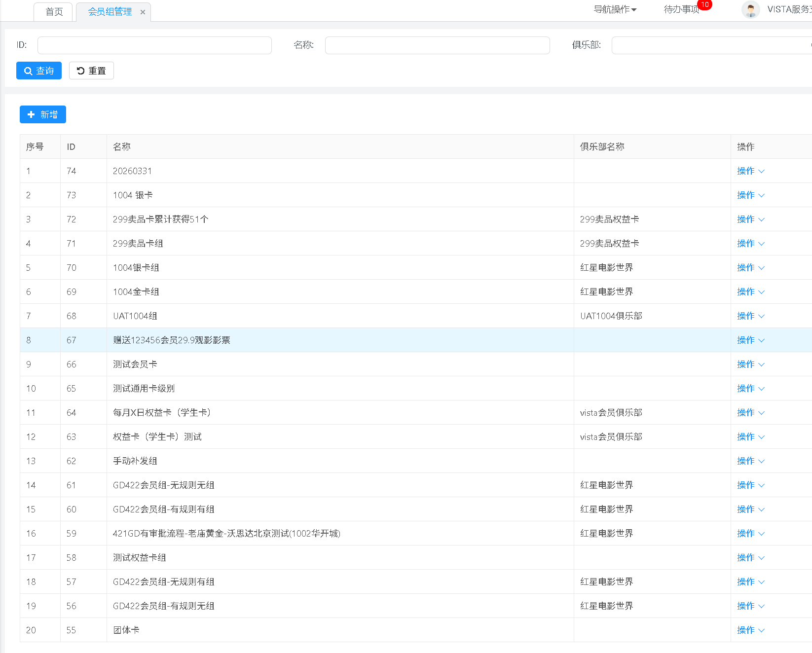Viewport: 812px width, 653px height.
Task: Open the 导航操作 dropdown menu
Action: [615, 9]
